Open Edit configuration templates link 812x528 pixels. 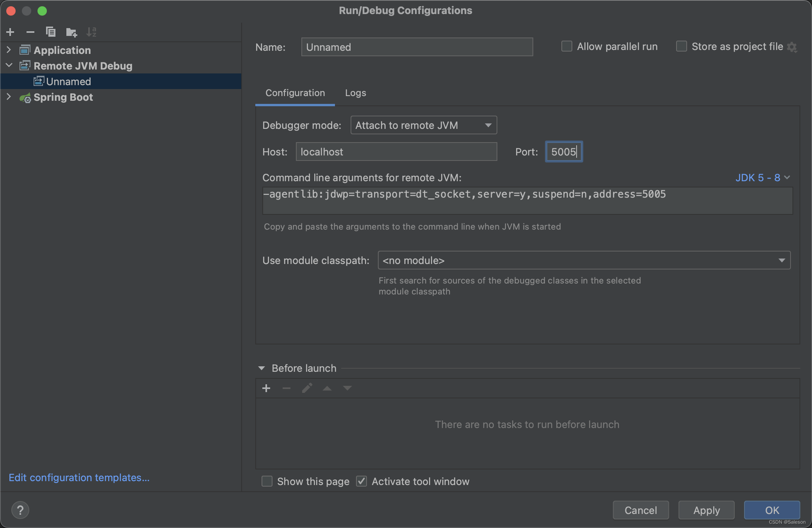click(x=79, y=478)
